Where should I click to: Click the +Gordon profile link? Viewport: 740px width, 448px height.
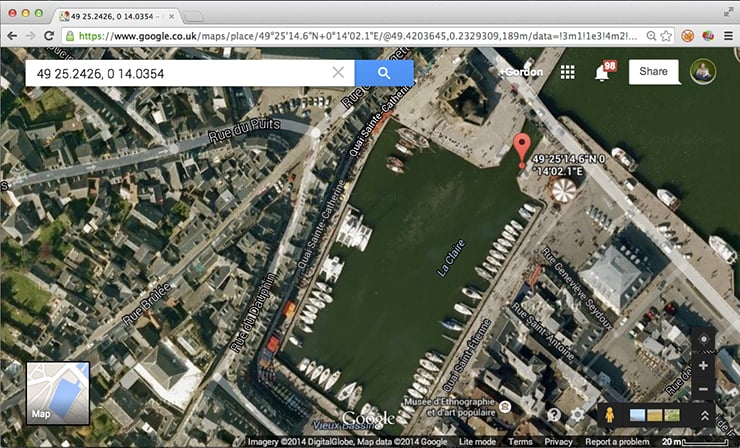coord(520,72)
